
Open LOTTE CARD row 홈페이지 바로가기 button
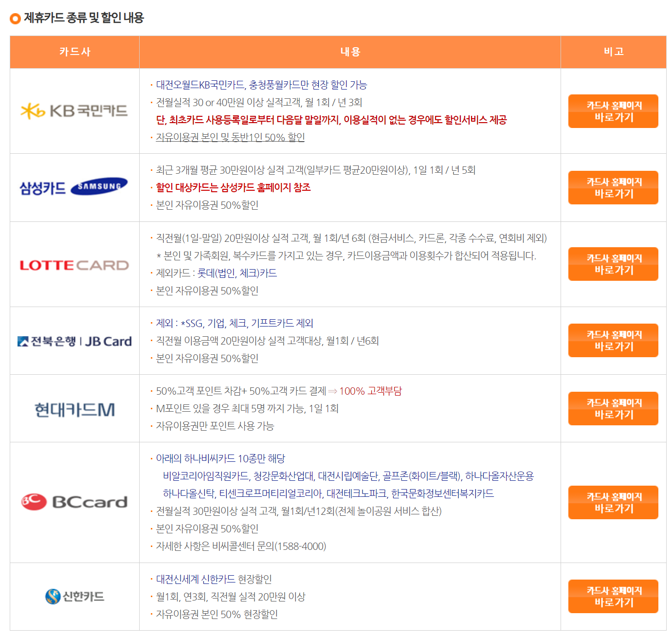(613, 264)
